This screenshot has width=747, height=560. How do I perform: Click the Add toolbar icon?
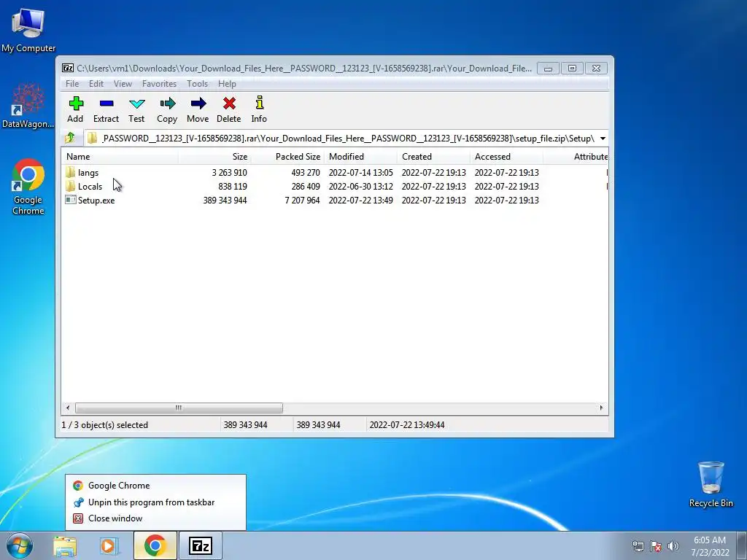pos(75,110)
